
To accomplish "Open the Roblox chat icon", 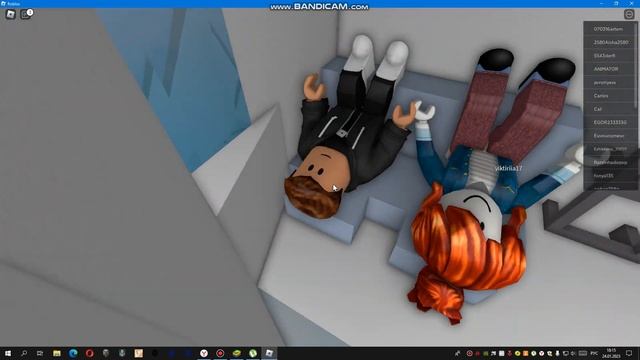I will (26, 14).
